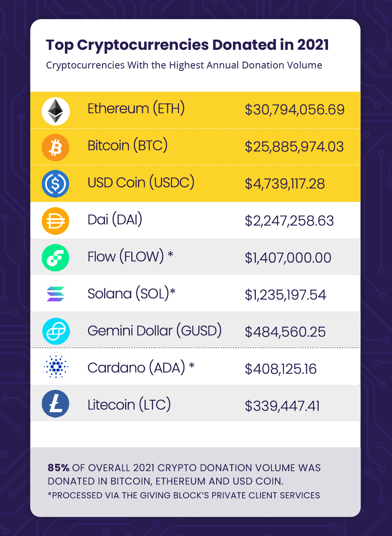Image resolution: width=392 pixels, height=536 pixels.
Task: Click the blue USD Coin icon
Action: (55, 184)
